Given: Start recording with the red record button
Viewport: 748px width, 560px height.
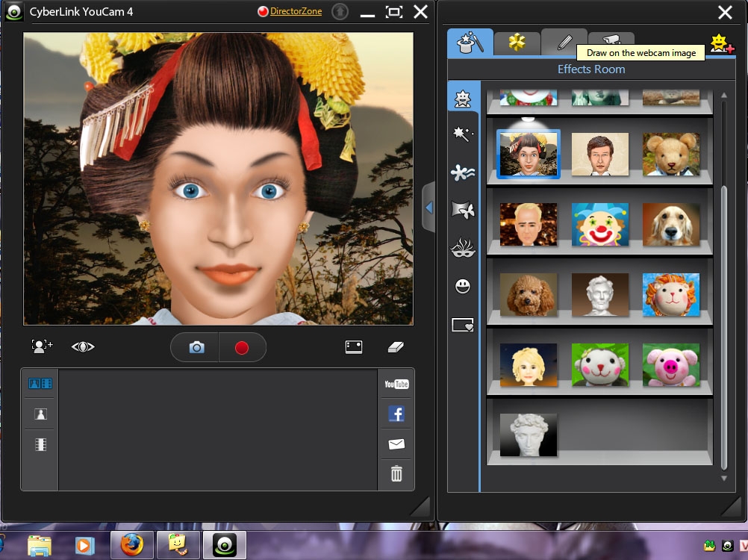Looking at the screenshot, I should 241,347.
